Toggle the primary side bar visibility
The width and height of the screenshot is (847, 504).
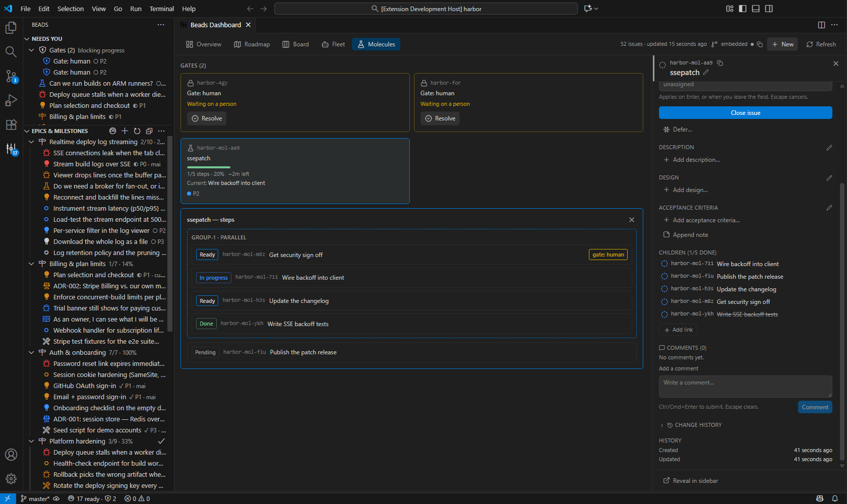click(743, 9)
